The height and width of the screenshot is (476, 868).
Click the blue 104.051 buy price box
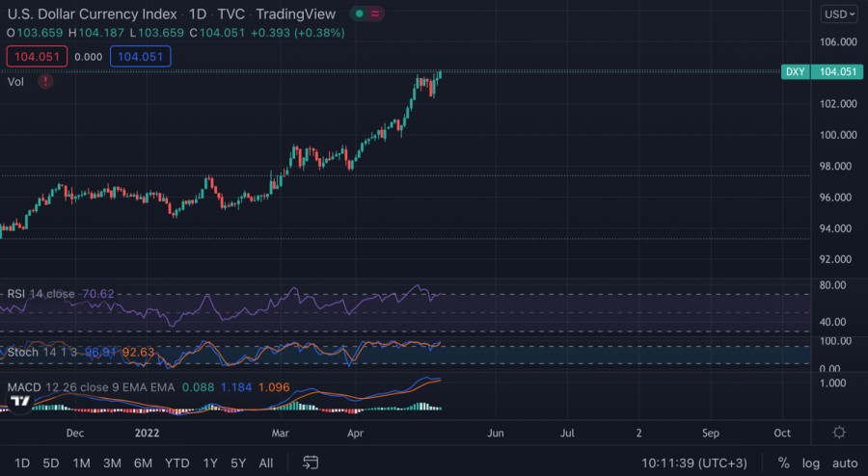140,57
